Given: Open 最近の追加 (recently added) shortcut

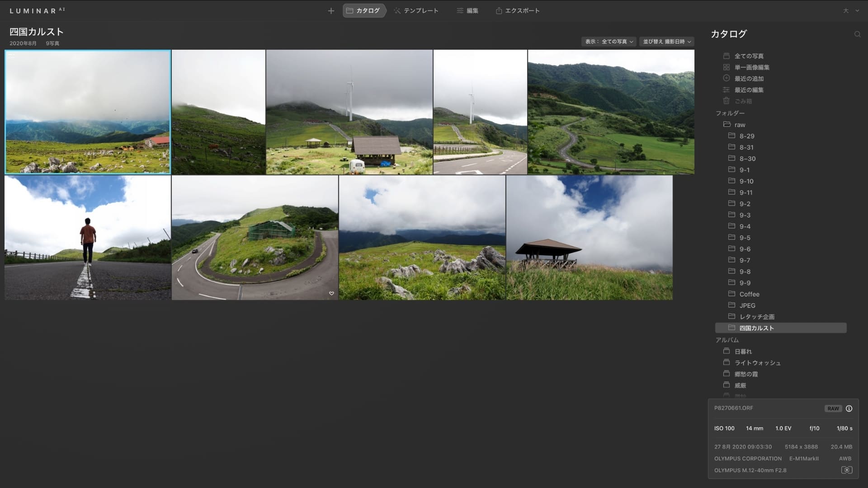Looking at the screenshot, I should pyautogui.click(x=749, y=79).
